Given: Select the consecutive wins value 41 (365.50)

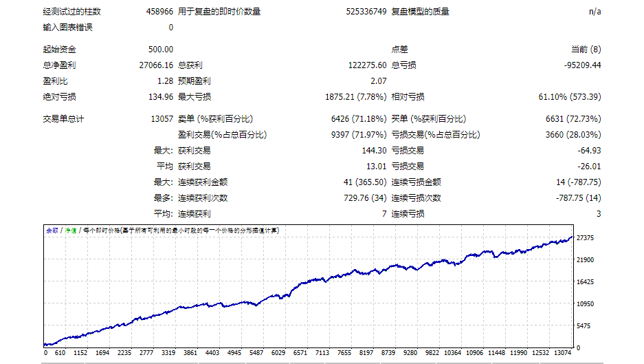Looking at the screenshot, I should tap(365, 182).
